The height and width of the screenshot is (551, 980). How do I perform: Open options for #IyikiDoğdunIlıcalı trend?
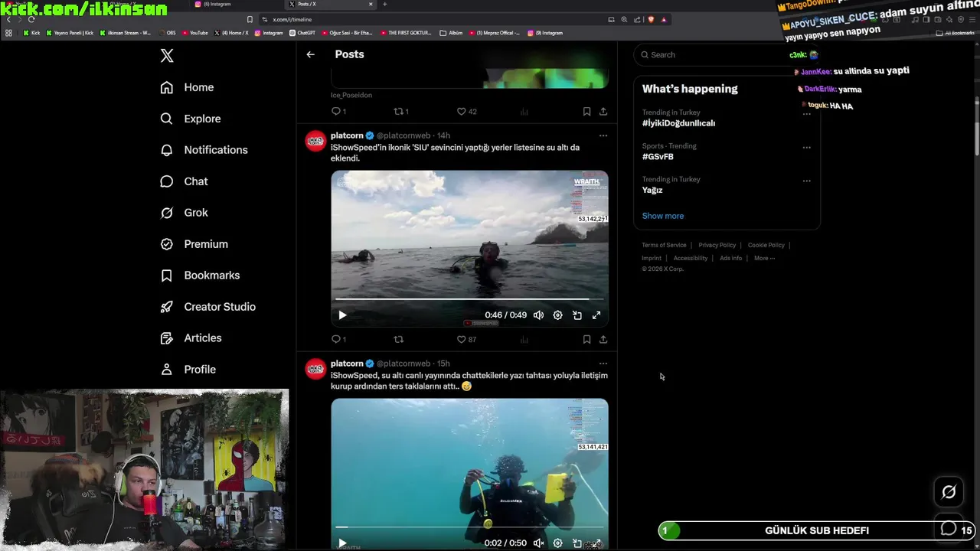click(x=806, y=114)
